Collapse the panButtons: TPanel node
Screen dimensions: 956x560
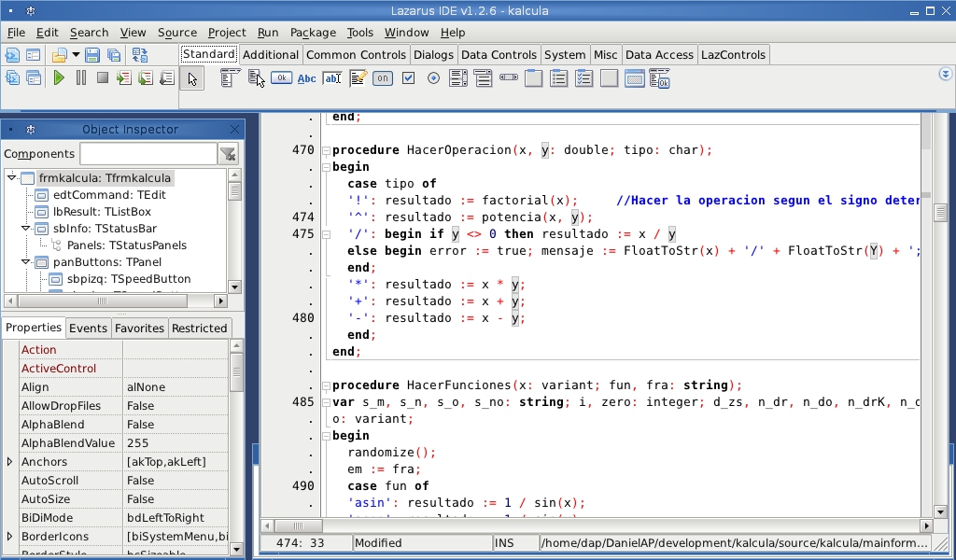(x=25, y=261)
